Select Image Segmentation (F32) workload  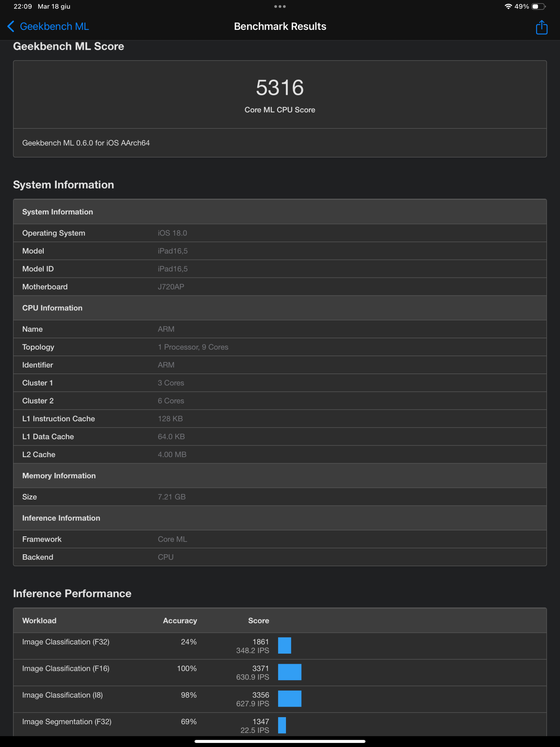(x=67, y=722)
